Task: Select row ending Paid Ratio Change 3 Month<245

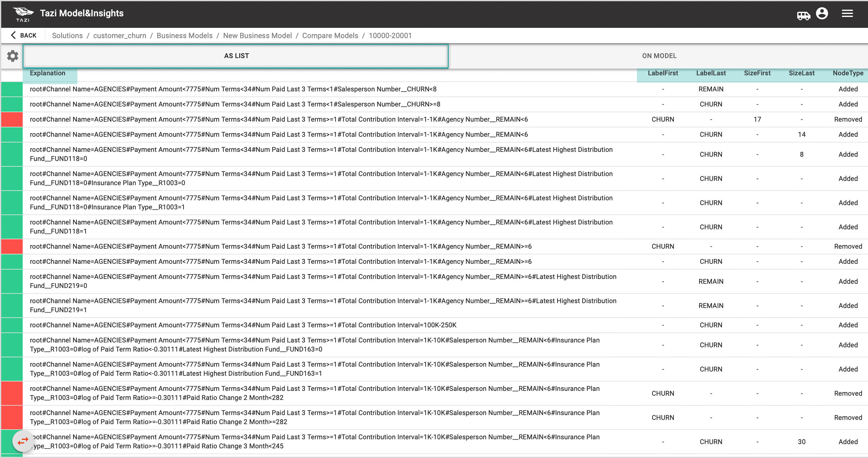Action: tap(434, 442)
